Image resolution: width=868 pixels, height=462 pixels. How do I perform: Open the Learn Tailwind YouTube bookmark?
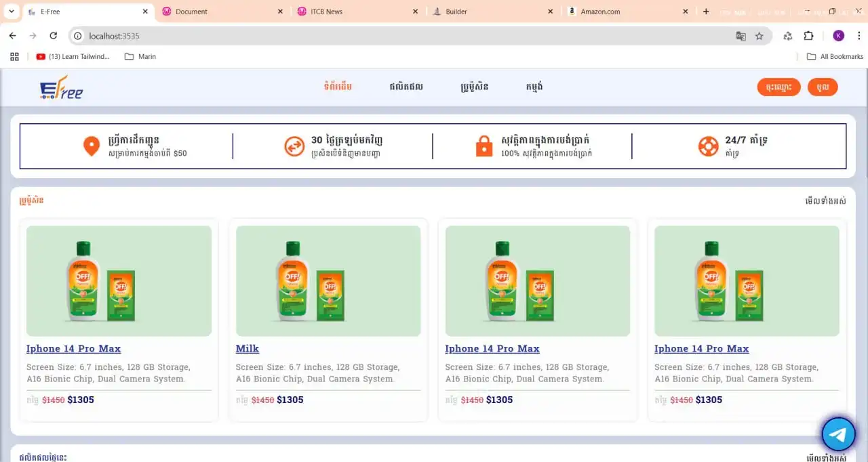tap(73, 57)
